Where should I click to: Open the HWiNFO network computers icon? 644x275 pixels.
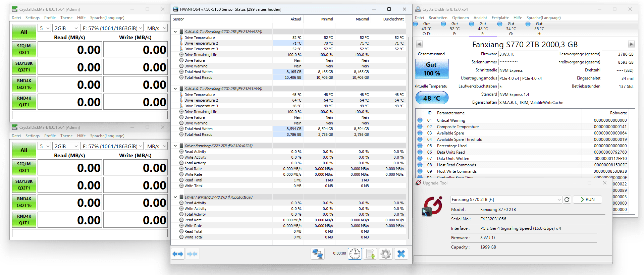(x=317, y=254)
